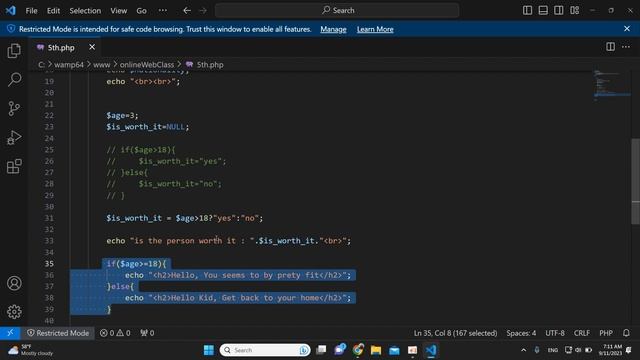Expand hidden menus with the ellipsis

(x=162, y=11)
